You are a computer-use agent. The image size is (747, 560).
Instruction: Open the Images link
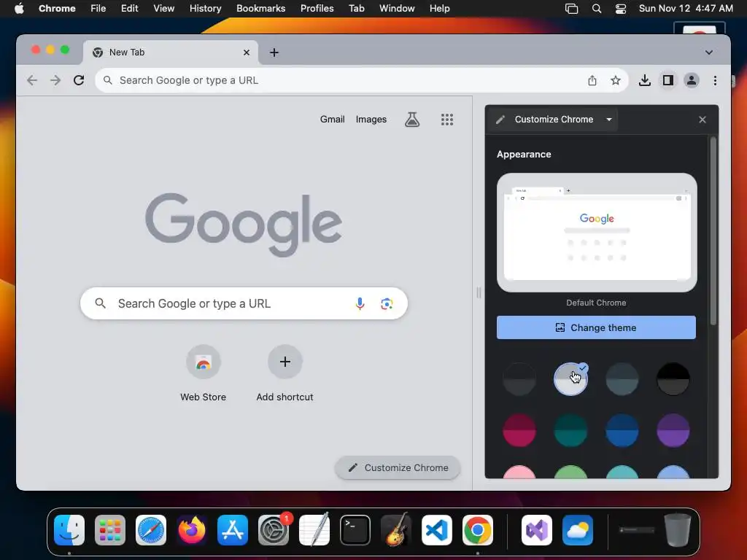[x=371, y=120]
